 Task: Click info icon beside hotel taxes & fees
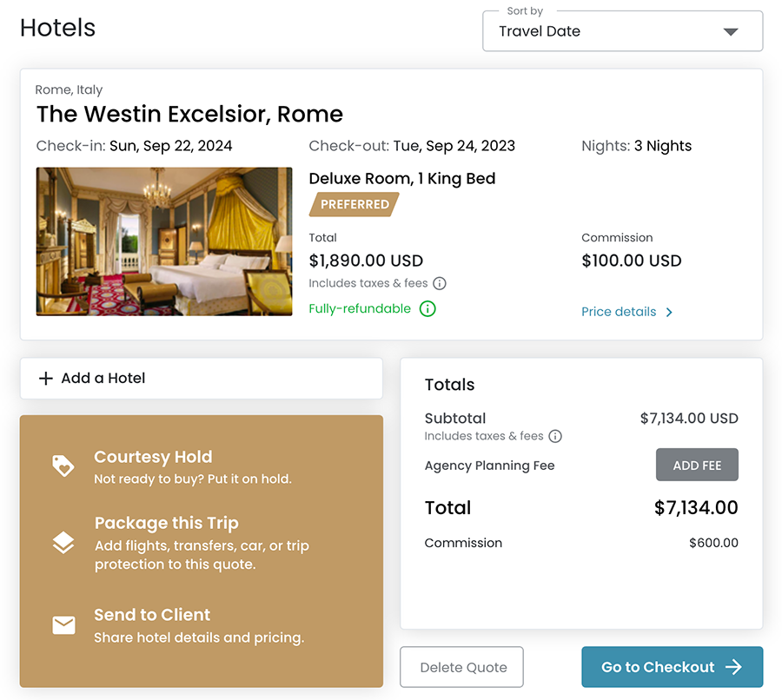[440, 283]
